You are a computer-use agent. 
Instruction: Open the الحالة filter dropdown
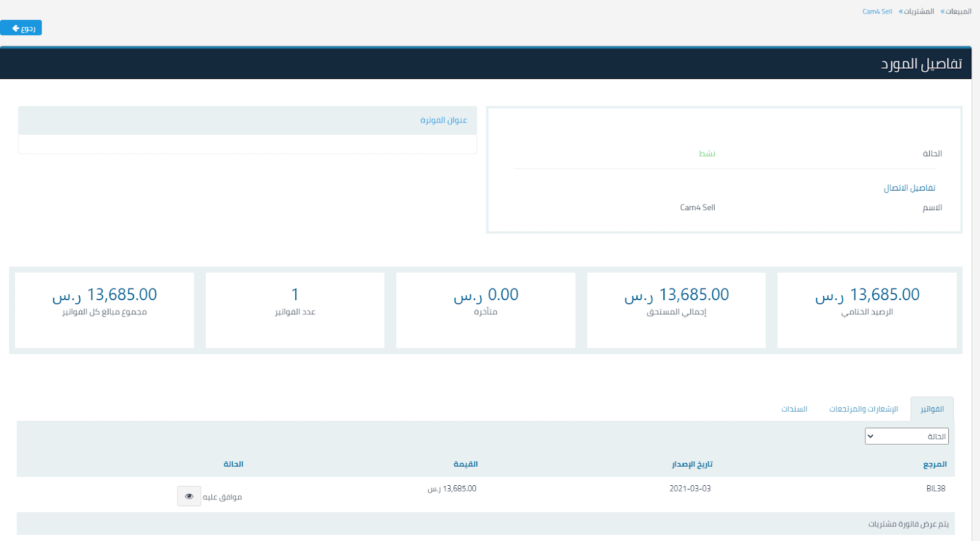click(x=907, y=436)
